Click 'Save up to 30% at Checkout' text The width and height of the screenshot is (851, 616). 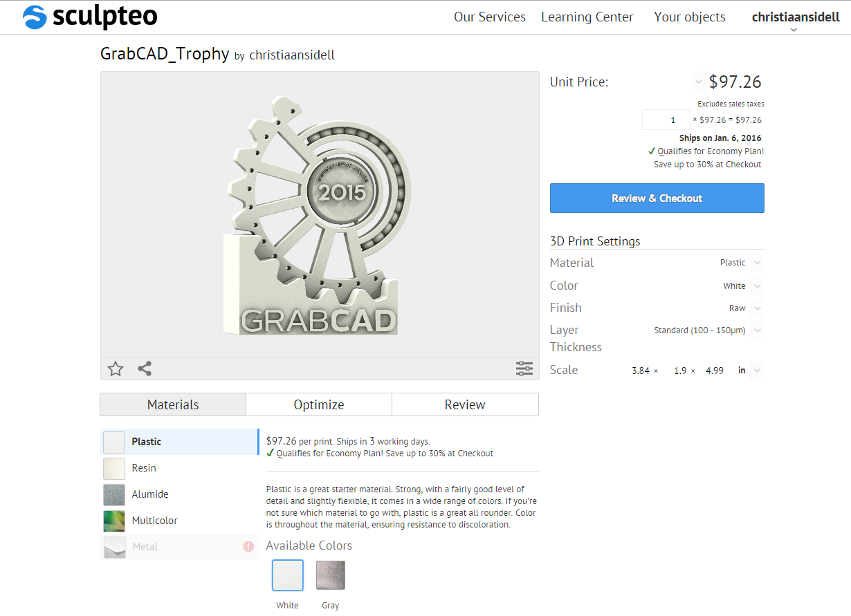tap(708, 165)
